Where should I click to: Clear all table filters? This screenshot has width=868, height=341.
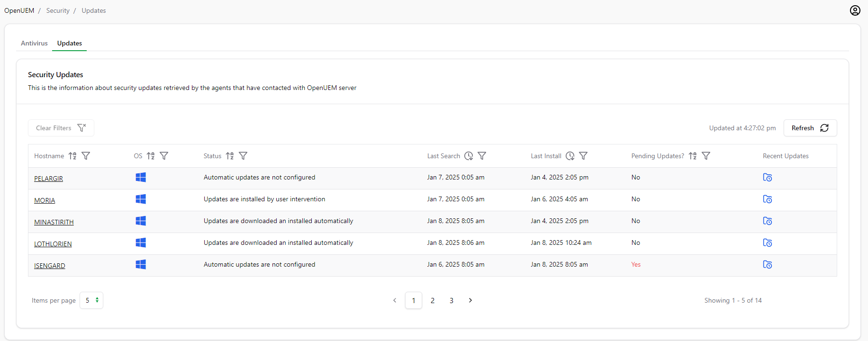coord(61,128)
